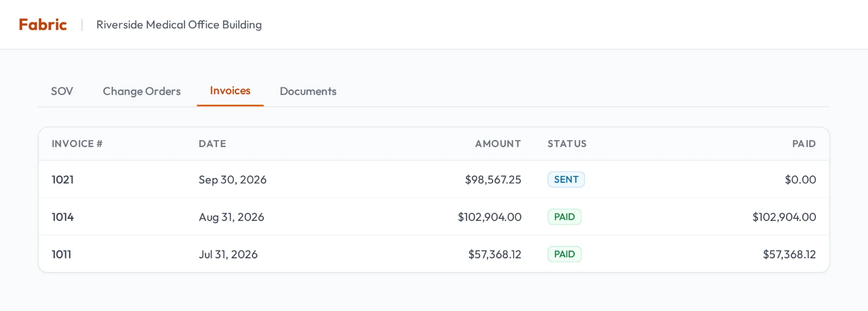Click the Sep 30, 2026 date
The height and width of the screenshot is (311, 868).
click(x=233, y=180)
